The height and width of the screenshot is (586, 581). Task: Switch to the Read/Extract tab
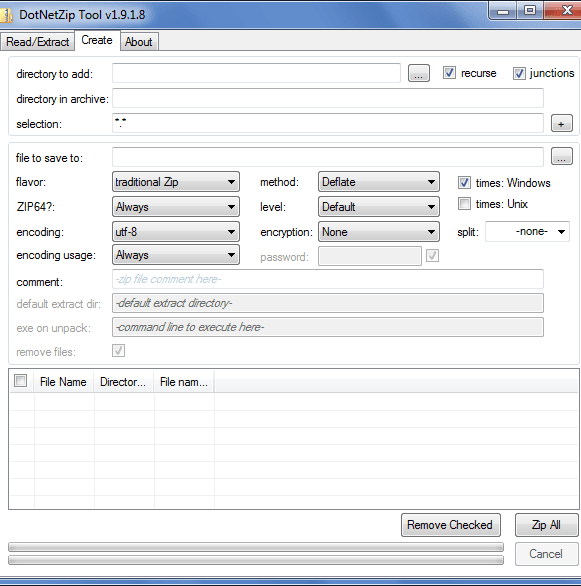tap(37, 41)
